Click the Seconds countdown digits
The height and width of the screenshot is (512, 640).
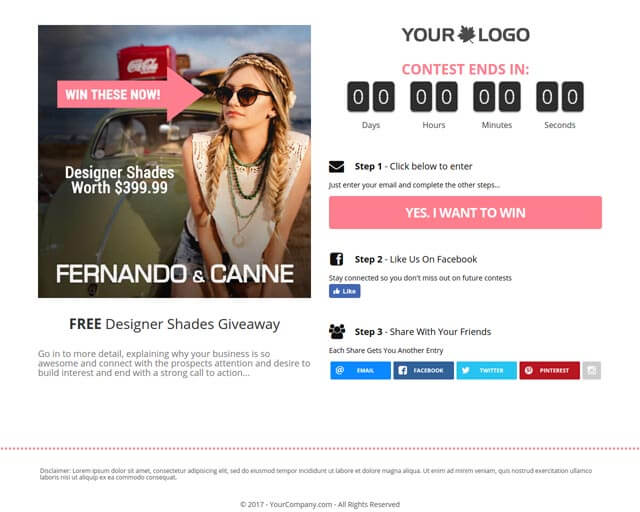pos(560,97)
